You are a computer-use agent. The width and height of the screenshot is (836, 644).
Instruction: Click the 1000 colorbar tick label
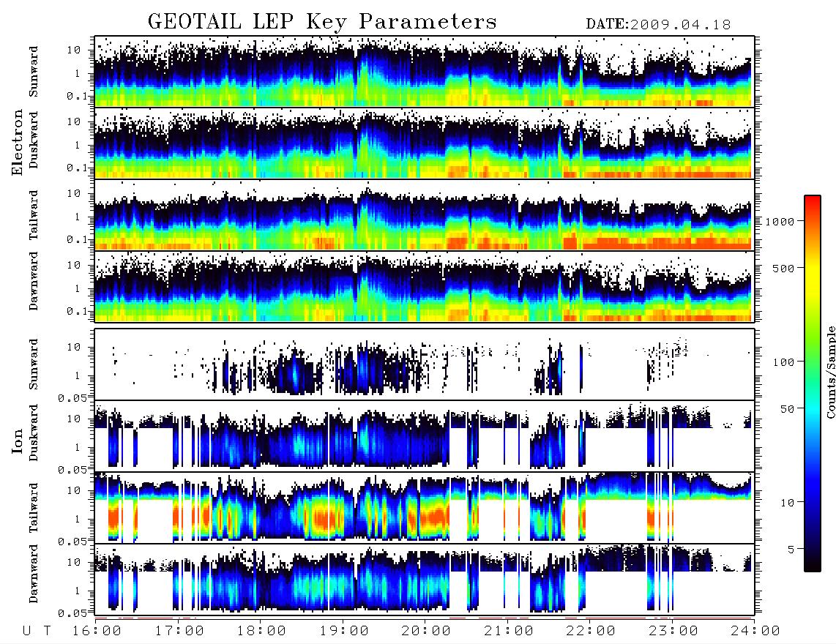tap(780, 222)
